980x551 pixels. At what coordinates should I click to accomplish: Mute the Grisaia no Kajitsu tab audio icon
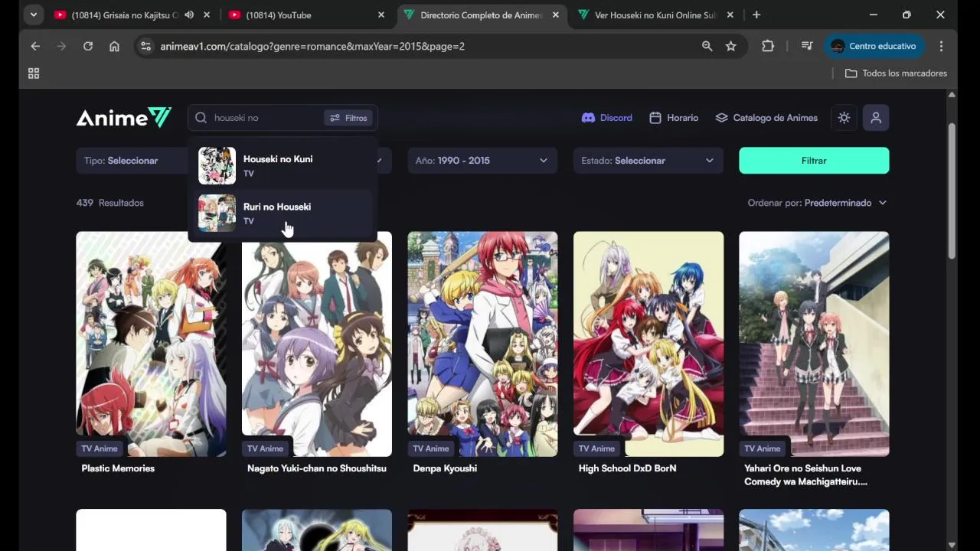point(189,15)
